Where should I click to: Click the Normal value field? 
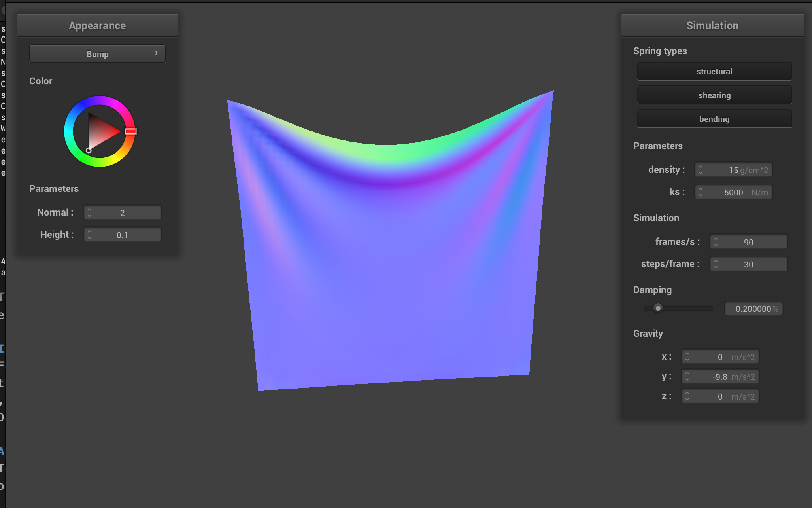coord(123,213)
